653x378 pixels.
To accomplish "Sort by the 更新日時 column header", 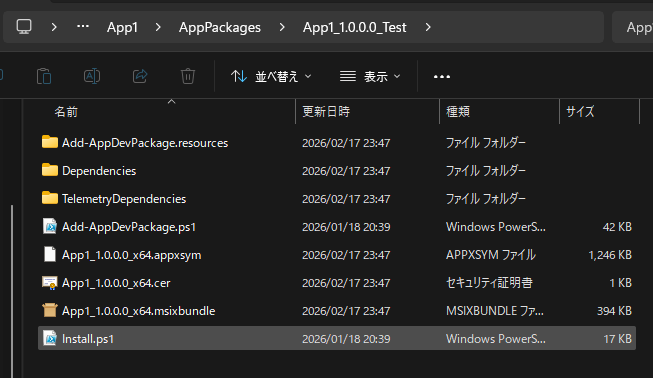I will coord(326,112).
